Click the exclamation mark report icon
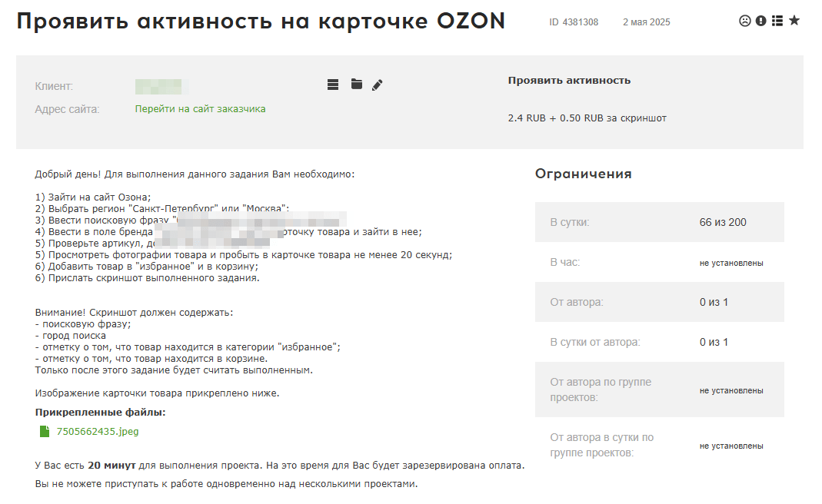Image resolution: width=822 pixels, height=504 pixels. pyautogui.click(x=761, y=21)
